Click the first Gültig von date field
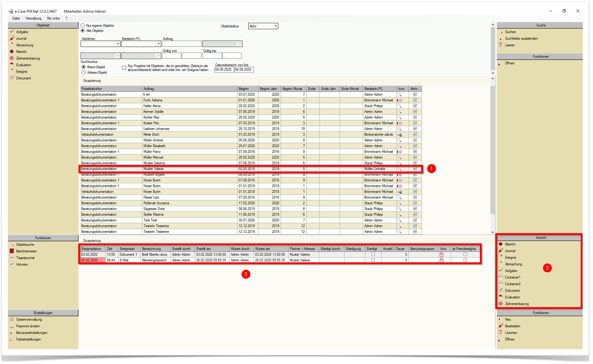This screenshot has height=364, width=593. [x=171, y=56]
